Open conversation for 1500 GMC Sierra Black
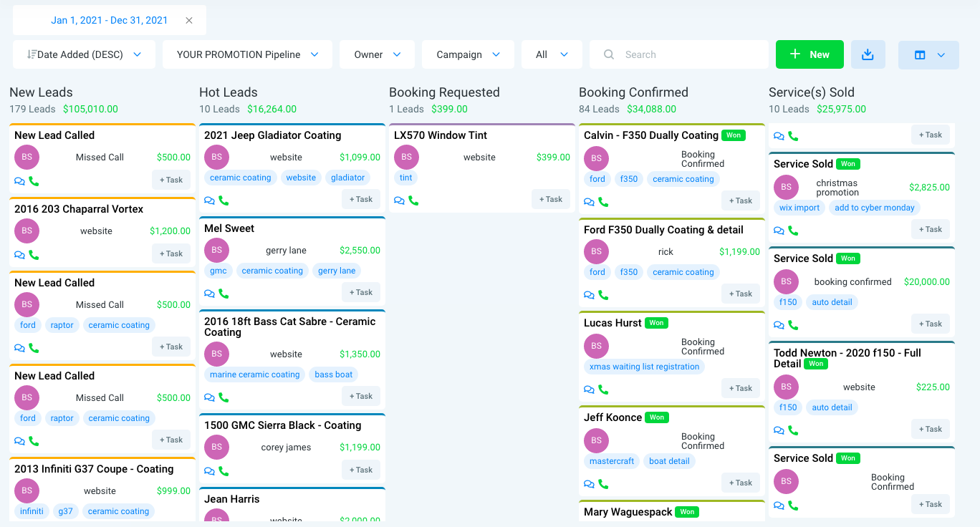Image resolution: width=980 pixels, height=527 pixels. point(209,471)
